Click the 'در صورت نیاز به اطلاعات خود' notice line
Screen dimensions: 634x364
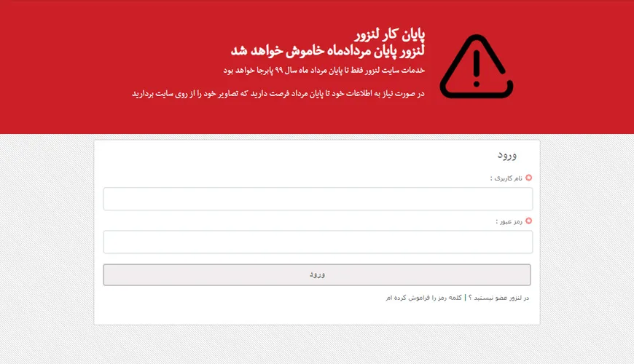point(278,94)
